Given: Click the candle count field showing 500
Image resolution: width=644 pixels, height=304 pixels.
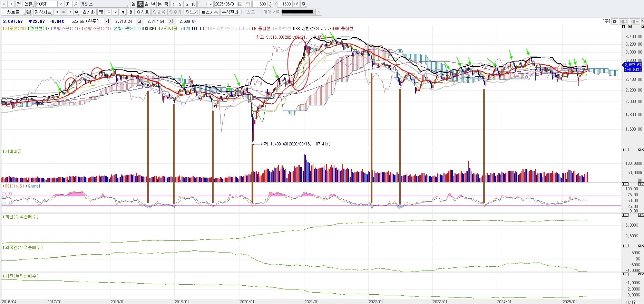Looking at the screenshot, I should tap(261, 4).
